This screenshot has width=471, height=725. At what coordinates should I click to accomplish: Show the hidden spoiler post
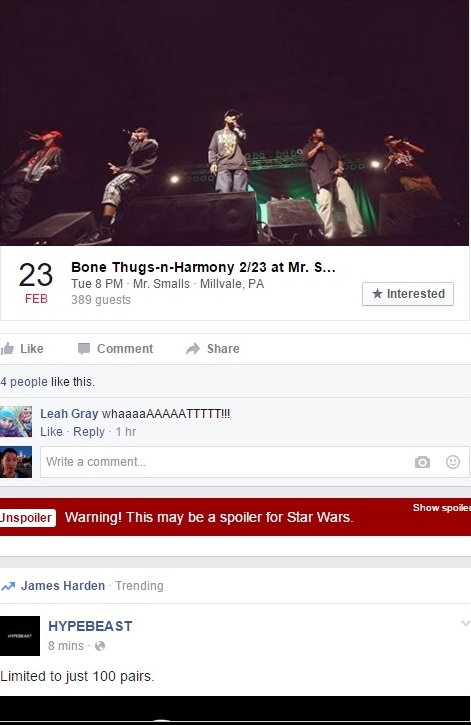[441, 508]
